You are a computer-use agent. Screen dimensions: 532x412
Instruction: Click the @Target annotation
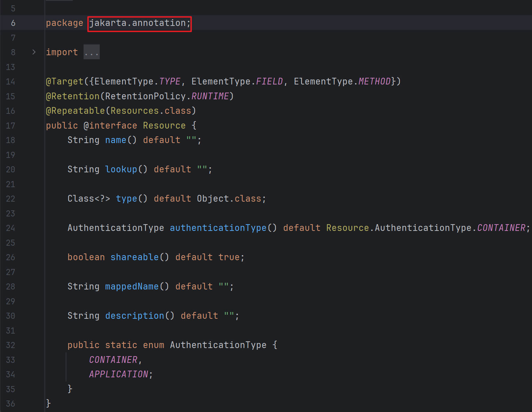(64, 81)
